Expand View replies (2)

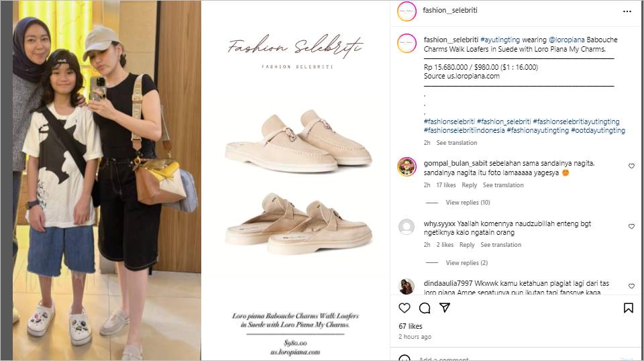coord(467,263)
